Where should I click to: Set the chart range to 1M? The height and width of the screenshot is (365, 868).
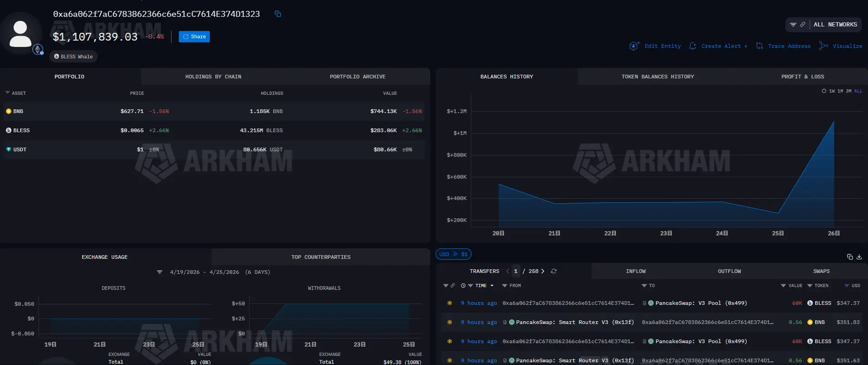point(840,91)
